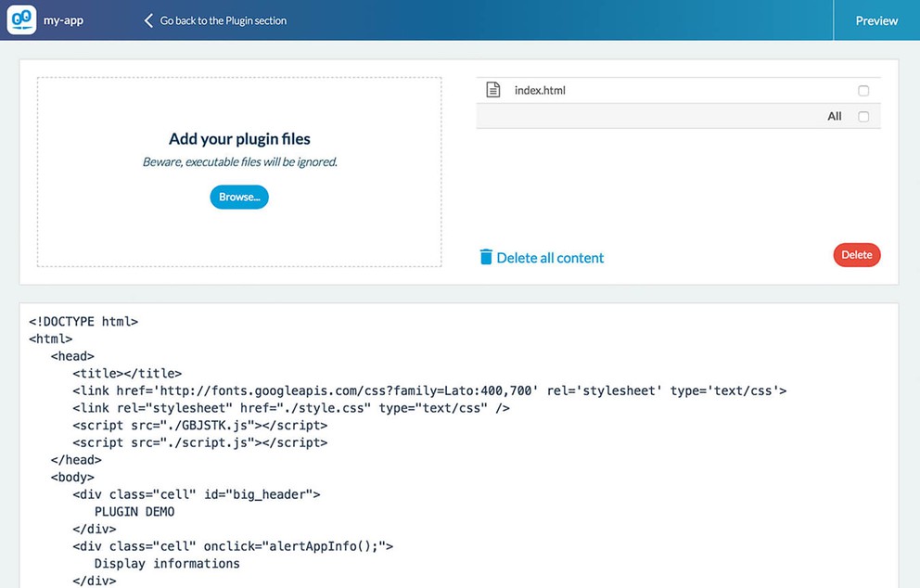Viewport: 920px width, 588px height.
Task: Go back to the Plugin section
Action: coord(223,20)
